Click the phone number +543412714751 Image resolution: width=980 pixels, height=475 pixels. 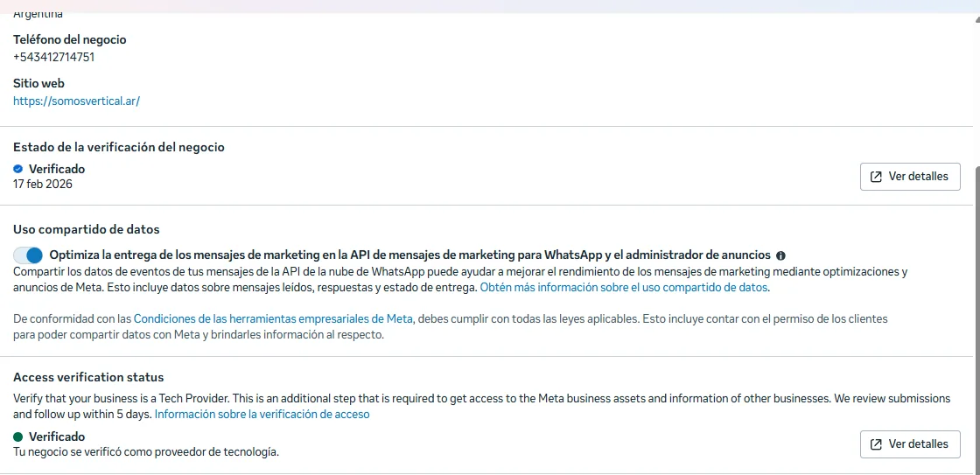coord(53,57)
